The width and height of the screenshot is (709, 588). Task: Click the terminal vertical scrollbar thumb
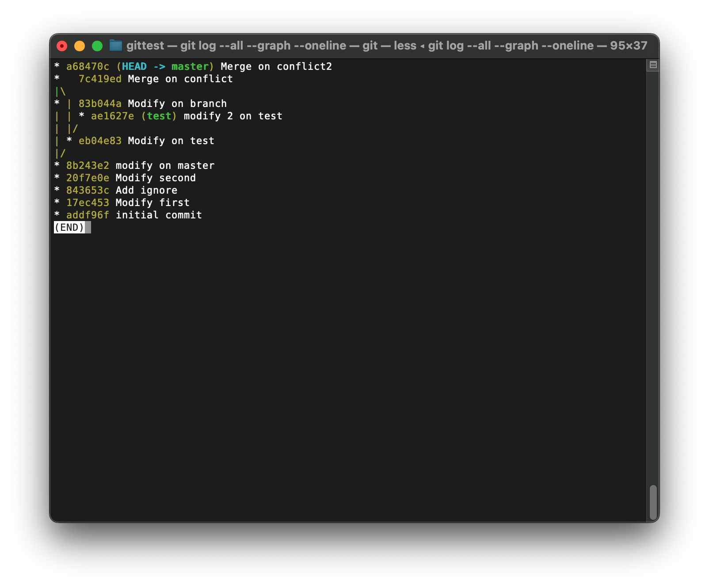(x=653, y=503)
